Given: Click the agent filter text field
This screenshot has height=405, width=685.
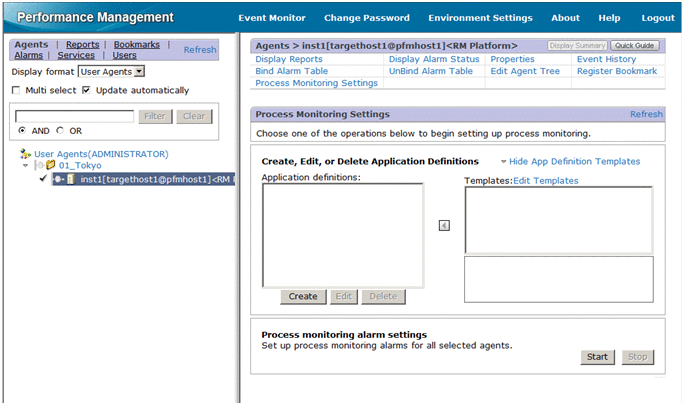Looking at the screenshot, I should click(x=73, y=116).
